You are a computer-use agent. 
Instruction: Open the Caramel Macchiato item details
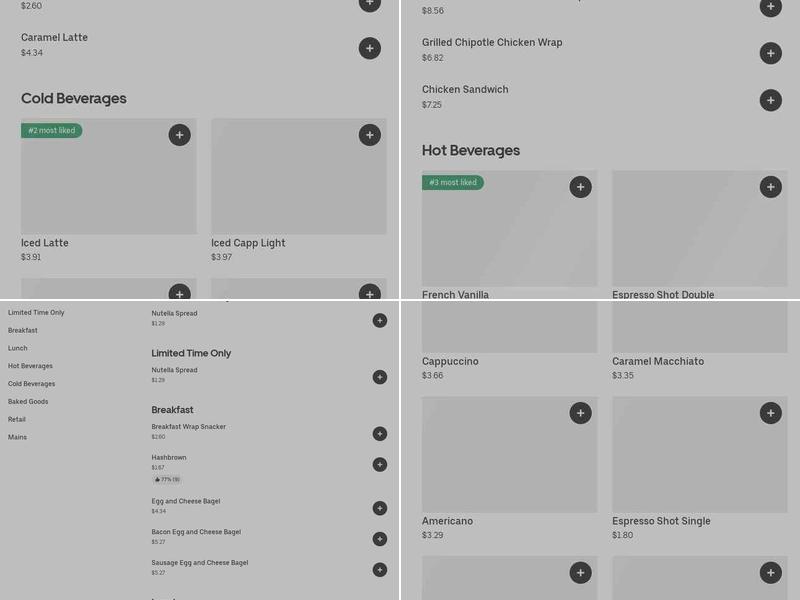(x=658, y=362)
